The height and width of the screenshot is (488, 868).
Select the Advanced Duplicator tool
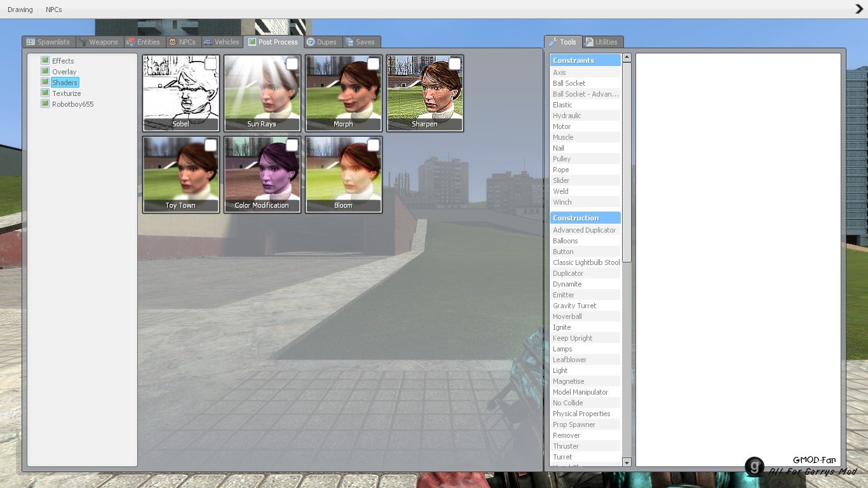585,230
